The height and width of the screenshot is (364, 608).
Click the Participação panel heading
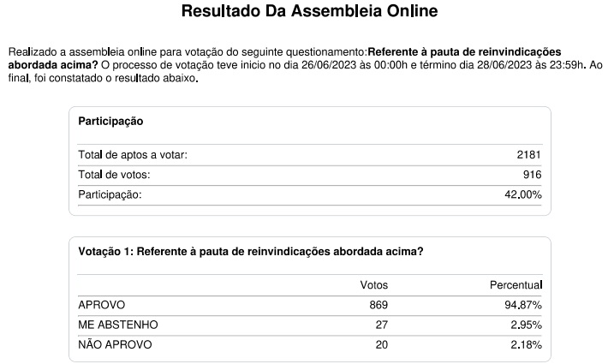pyautogui.click(x=110, y=122)
